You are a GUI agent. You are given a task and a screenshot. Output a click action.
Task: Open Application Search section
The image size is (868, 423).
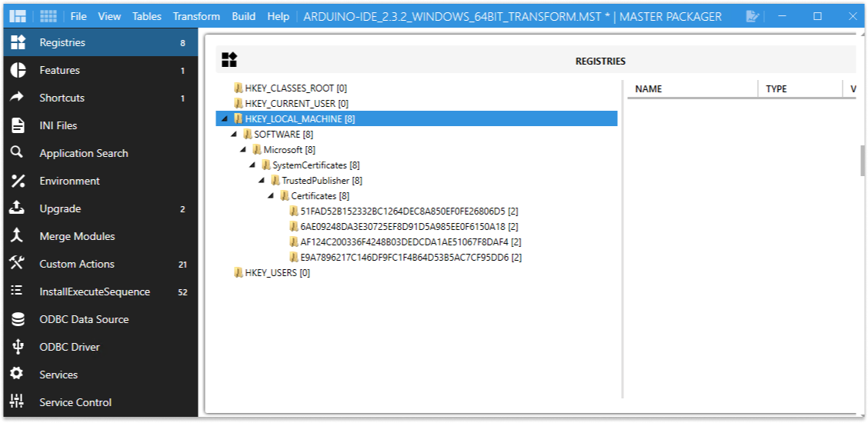coord(100,153)
